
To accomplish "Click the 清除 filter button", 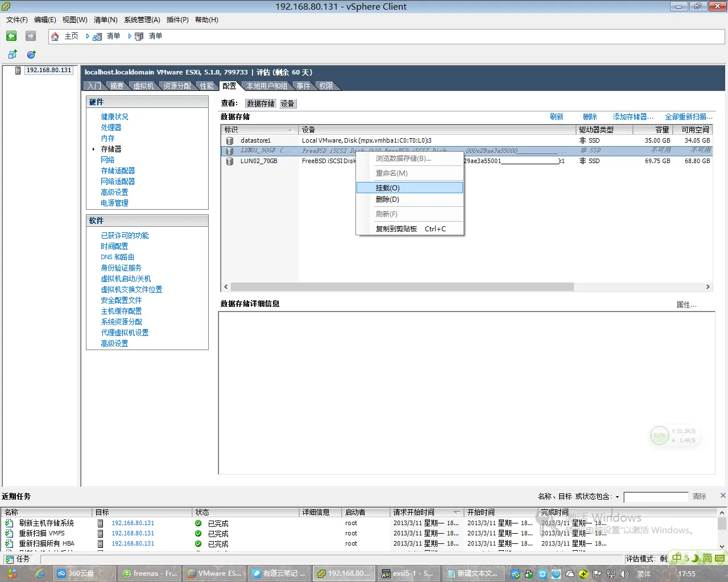I will 699,497.
